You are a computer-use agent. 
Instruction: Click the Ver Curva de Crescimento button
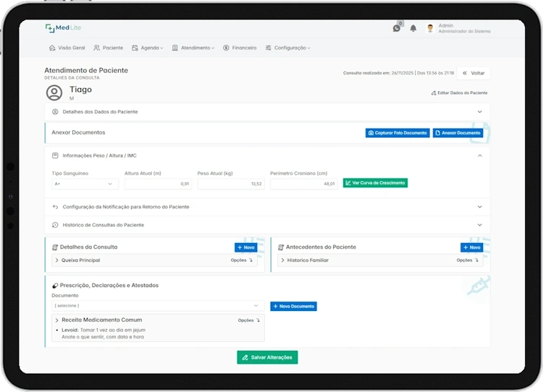click(375, 183)
